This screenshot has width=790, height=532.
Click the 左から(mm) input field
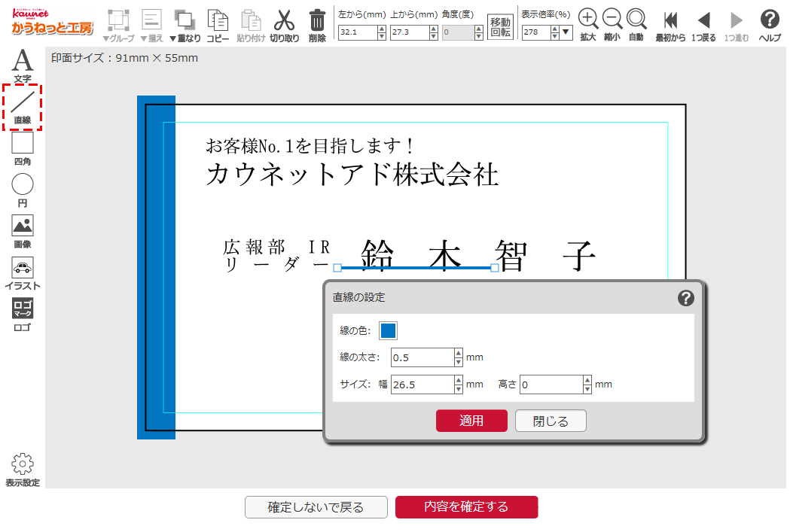(358, 32)
